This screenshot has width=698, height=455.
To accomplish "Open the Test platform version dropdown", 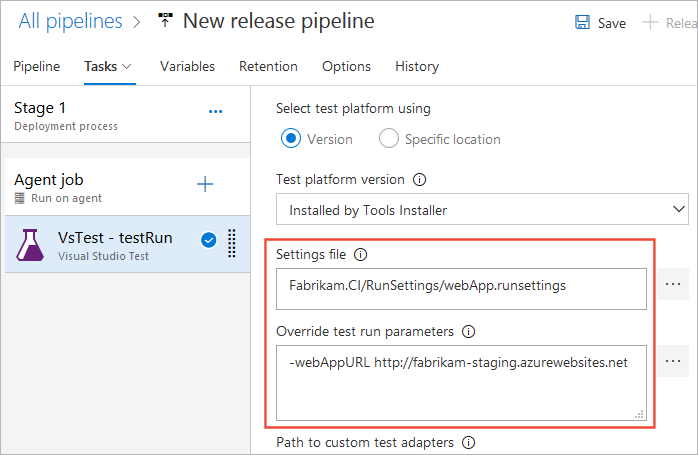I will tap(482, 210).
